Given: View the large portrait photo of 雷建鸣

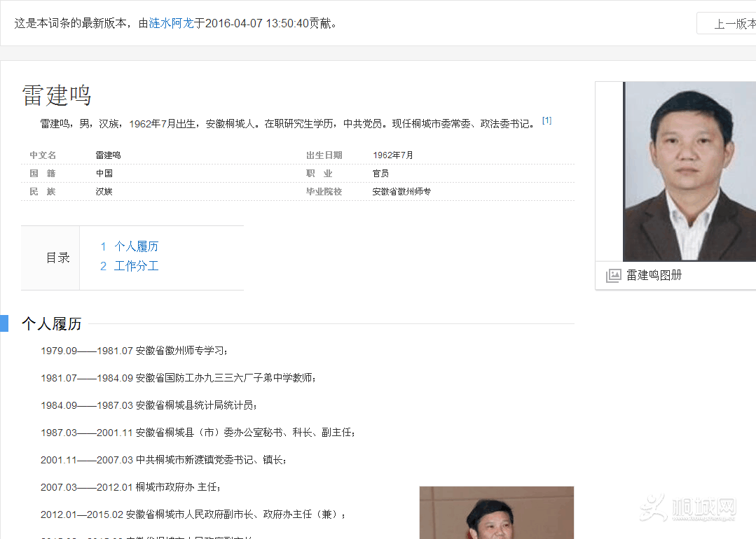Looking at the screenshot, I should click(689, 171).
